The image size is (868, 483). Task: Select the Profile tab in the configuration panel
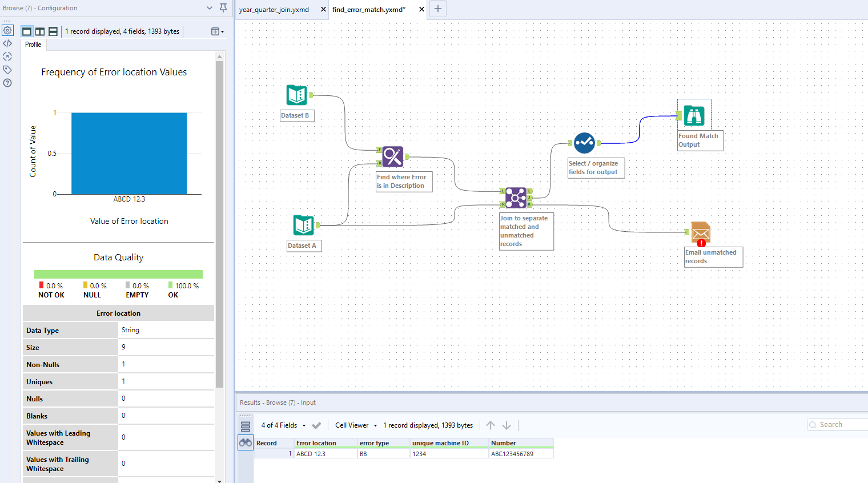[33, 44]
